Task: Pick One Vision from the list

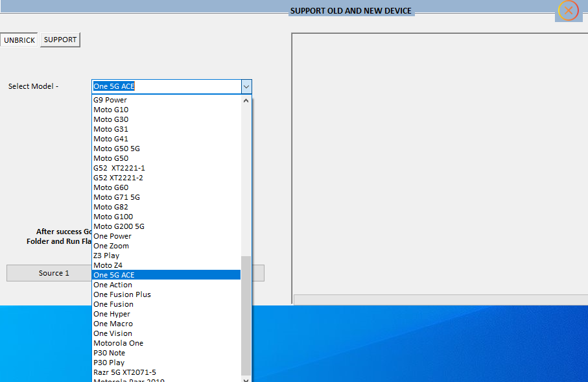Action: [x=166, y=333]
